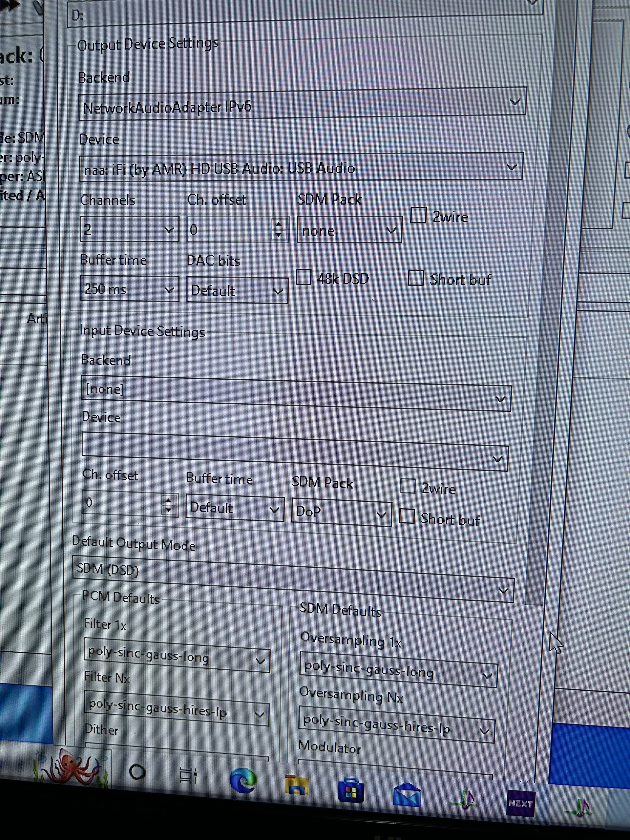The image size is (630, 840).
Task: Enable the output 2wire checkbox
Action: 418,215
